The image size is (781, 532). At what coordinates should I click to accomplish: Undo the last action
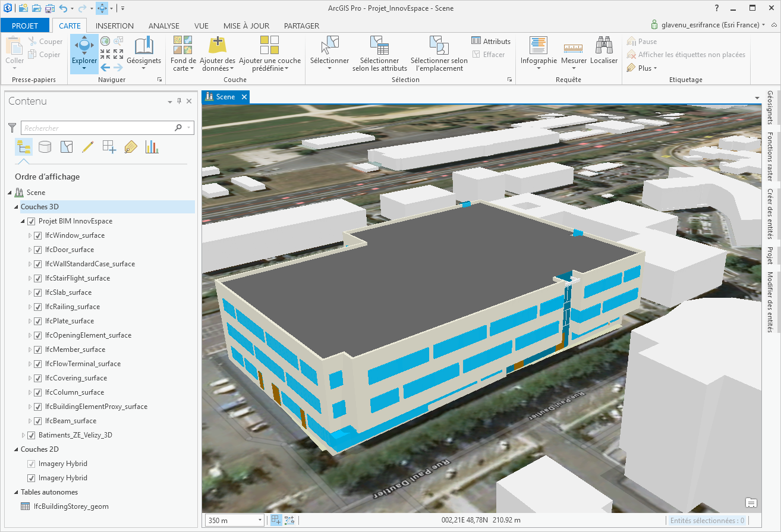[x=62, y=8]
